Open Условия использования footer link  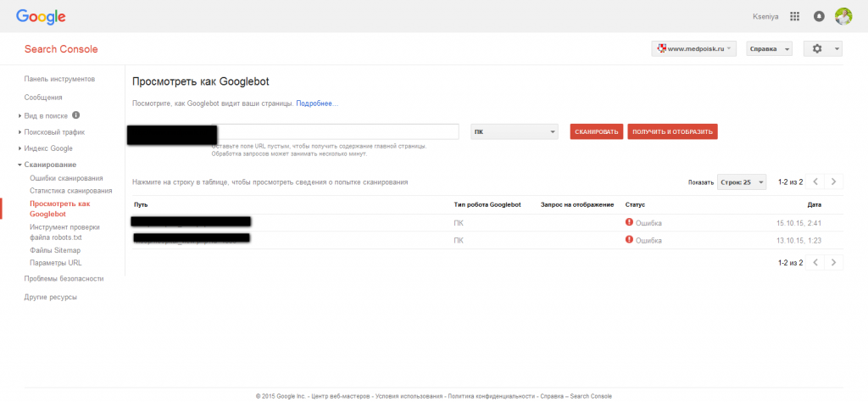[x=409, y=396]
